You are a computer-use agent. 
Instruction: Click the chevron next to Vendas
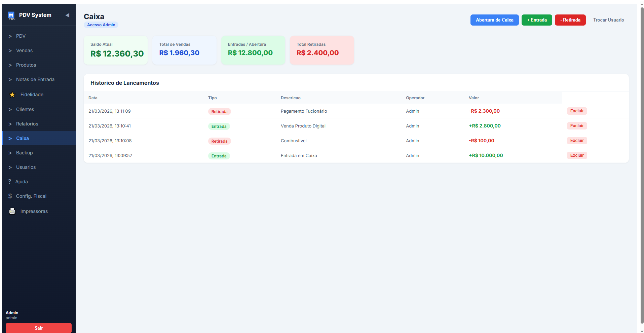[10, 51]
